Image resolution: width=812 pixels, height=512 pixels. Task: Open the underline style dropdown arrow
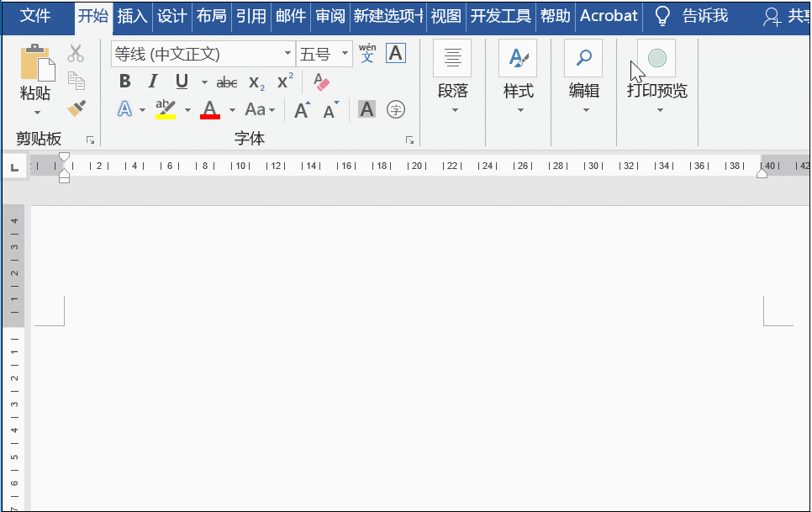(204, 82)
